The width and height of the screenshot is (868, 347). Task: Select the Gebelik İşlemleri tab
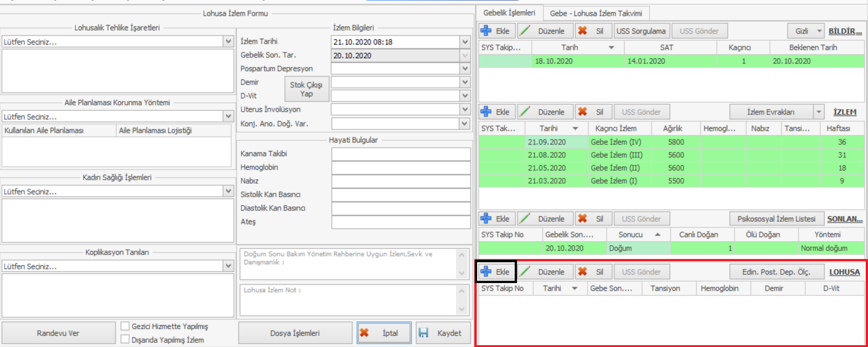pos(509,13)
